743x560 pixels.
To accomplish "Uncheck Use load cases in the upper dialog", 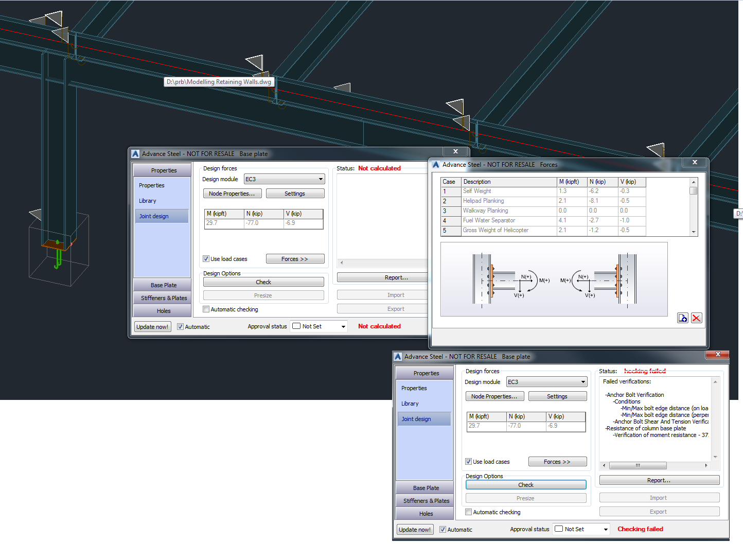I will click(206, 259).
